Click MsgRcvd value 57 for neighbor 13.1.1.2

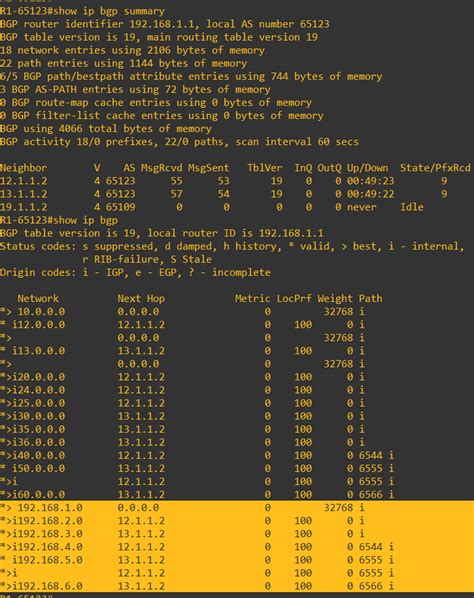(177, 194)
